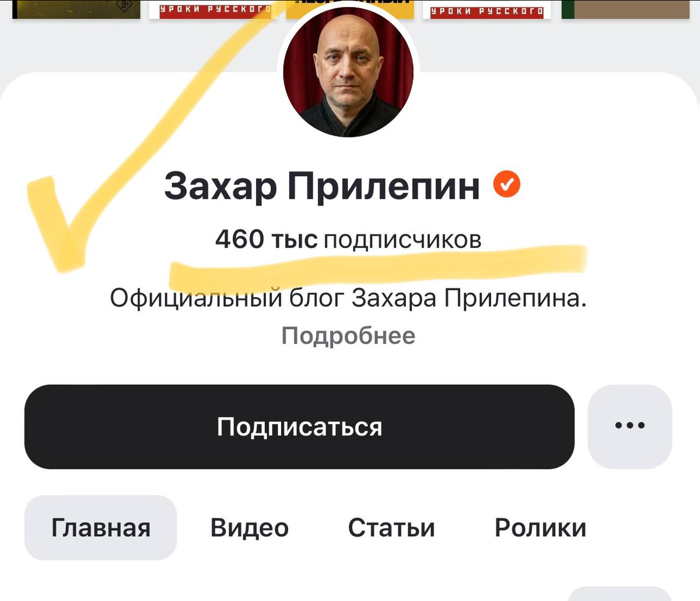Subscribe with the Подписаться button

(299, 427)
